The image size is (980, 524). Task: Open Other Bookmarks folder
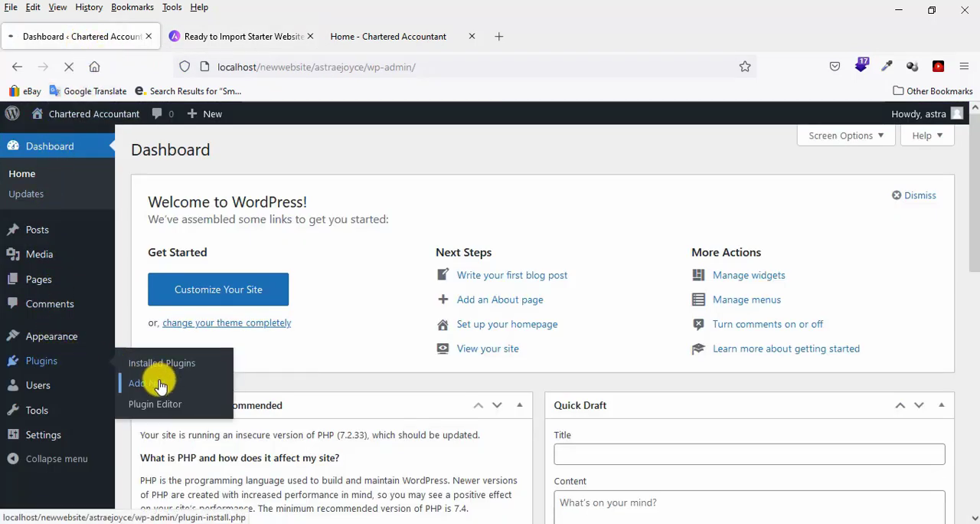click(933, 91)
